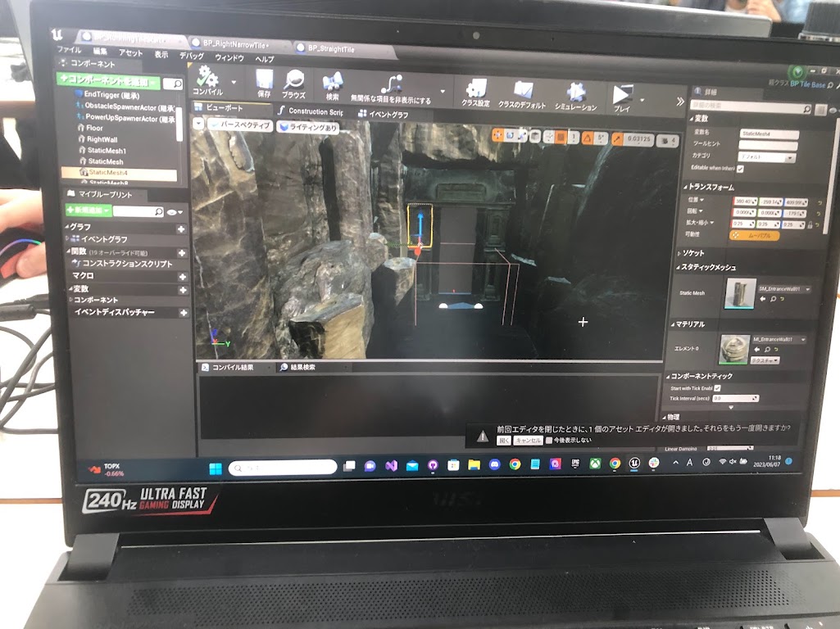This screenshot has width=840, height=629.
Task: Toggle Editable when Inherited checkbox
Action: pyautogui.click(x=740, y=169)
